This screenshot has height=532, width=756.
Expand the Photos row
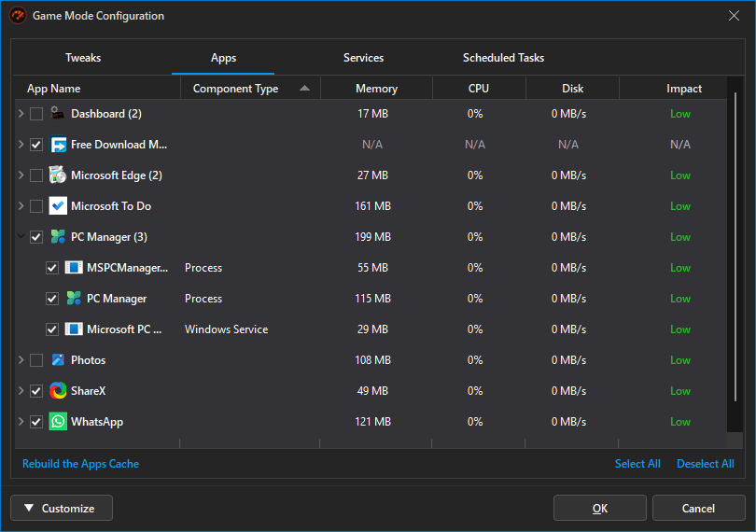tap(21, 360)
